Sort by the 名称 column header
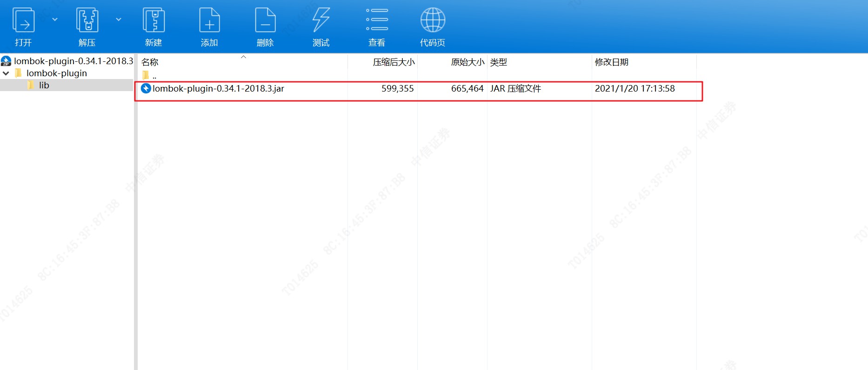868x370 pixels. coord(149,62)
